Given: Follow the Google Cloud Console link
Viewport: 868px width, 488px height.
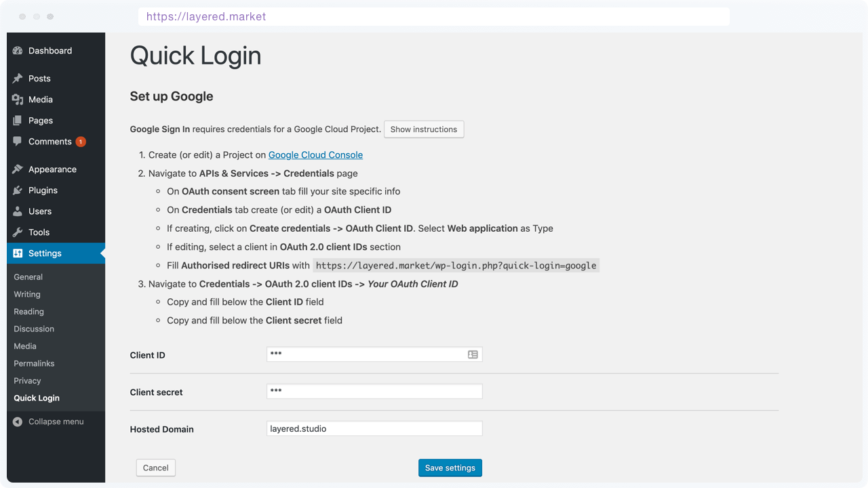Looking at the screenshot, I should (x=315, y=155).
